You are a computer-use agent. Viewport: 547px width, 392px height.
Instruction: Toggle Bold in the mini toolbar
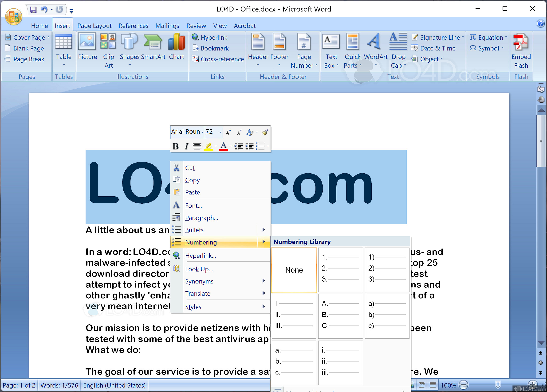click(x=176, y=146)
